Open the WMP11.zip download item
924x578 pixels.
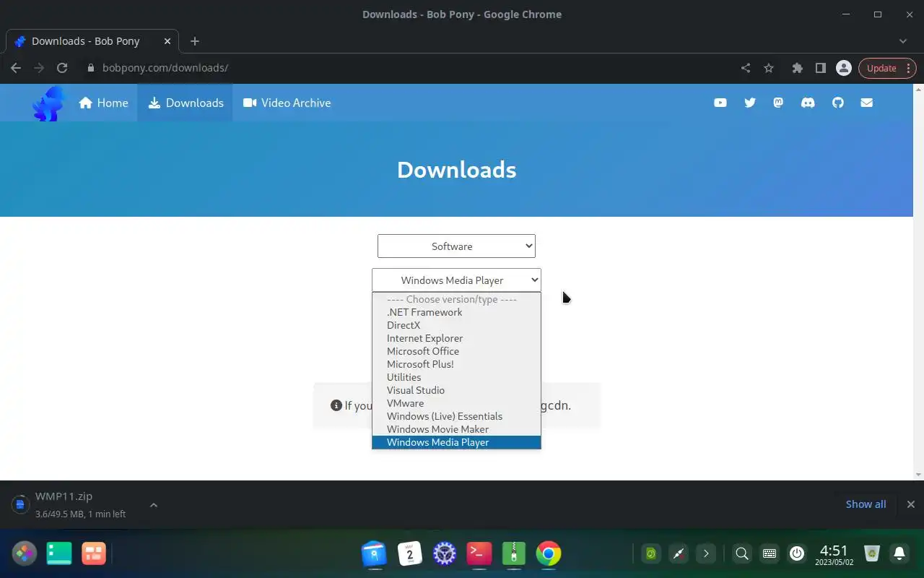tap(79, 504)
